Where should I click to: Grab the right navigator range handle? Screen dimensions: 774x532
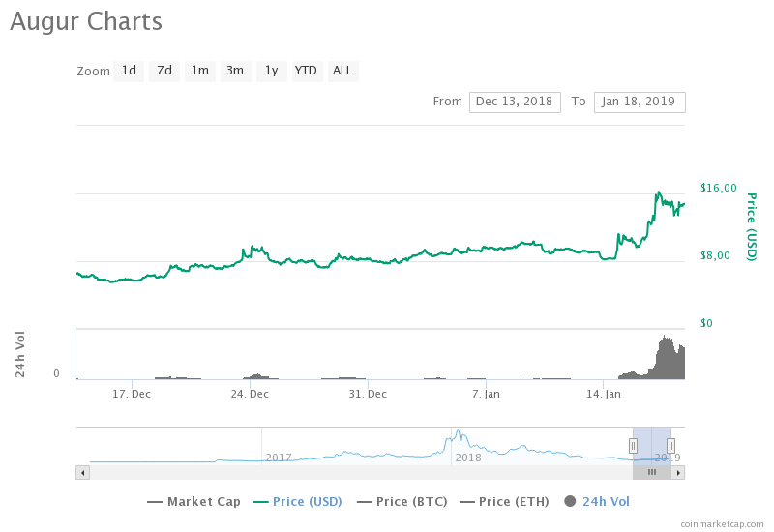tap(670, 446)
